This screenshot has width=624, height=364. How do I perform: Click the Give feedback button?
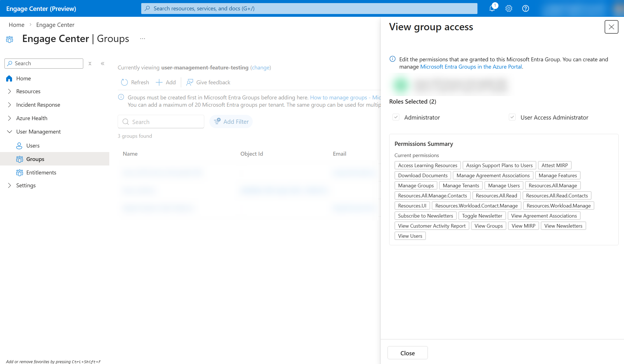tap(208, 82)
